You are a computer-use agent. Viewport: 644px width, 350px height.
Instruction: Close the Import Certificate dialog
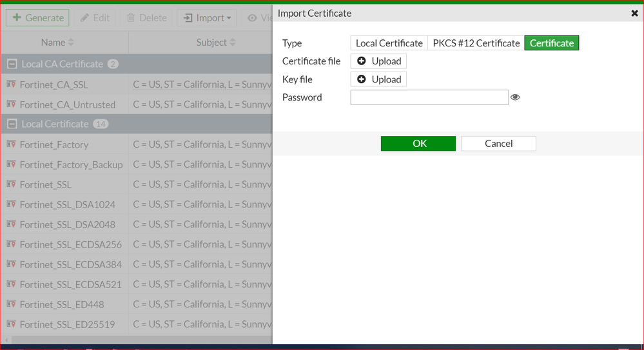pyautogui.click(x=634, y=13)
